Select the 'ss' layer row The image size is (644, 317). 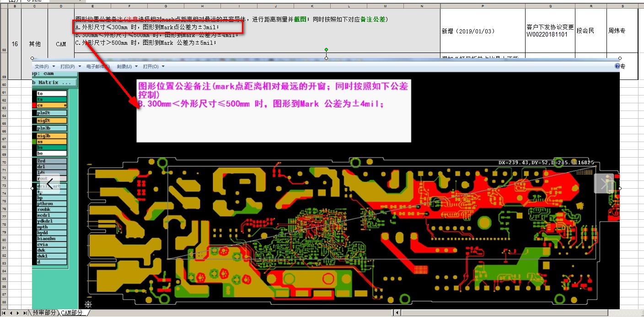[x=52, y=142]
